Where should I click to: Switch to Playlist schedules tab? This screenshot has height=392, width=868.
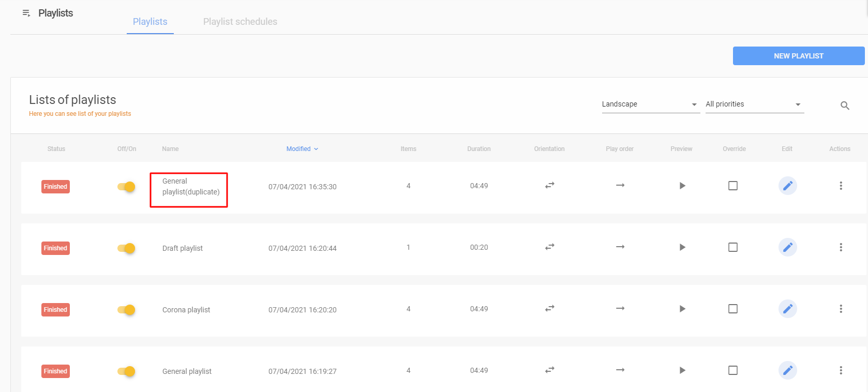pos(240,22)
